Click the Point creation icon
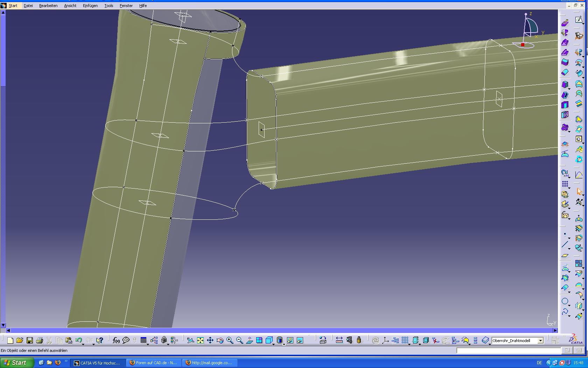This screenshot has height=368, width=588. (x=565, y=234)
